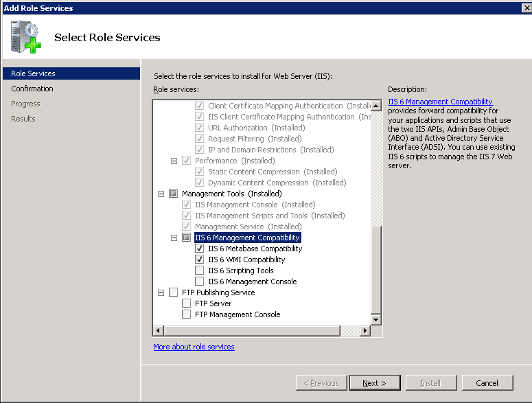Check the IIS 6 Management Console option
This screenshot has width=532, height=403.
(200, 281)
